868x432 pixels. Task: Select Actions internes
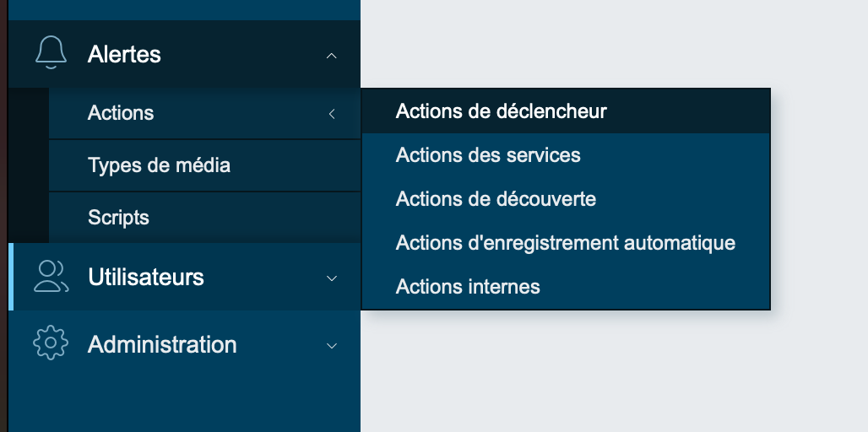468,287
